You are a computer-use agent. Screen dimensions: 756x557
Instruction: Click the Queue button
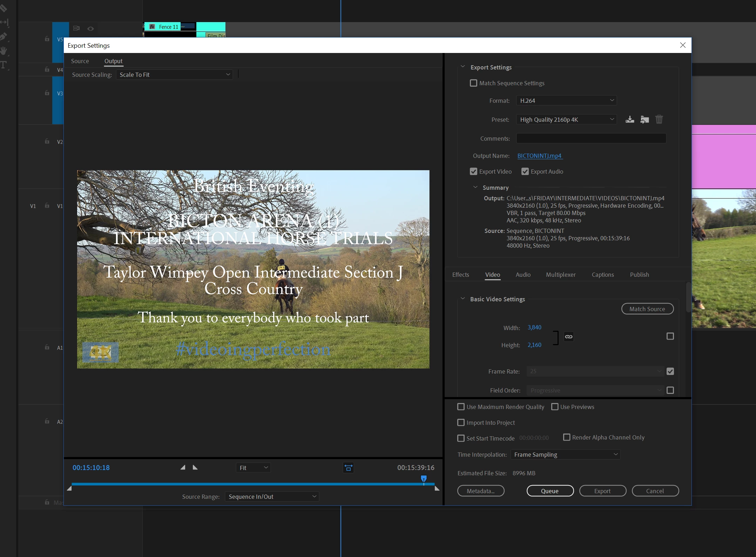point(550,491)
